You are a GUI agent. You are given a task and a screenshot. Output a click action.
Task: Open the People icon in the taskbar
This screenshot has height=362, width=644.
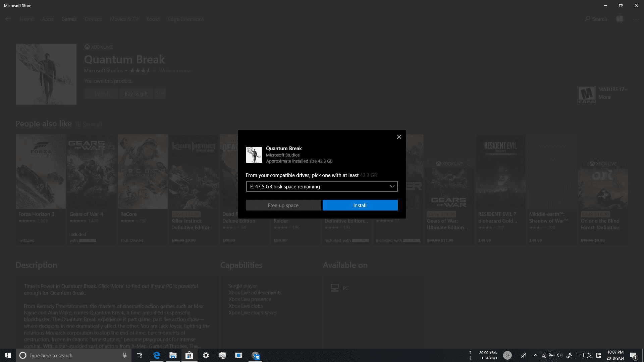click(524, 355)
